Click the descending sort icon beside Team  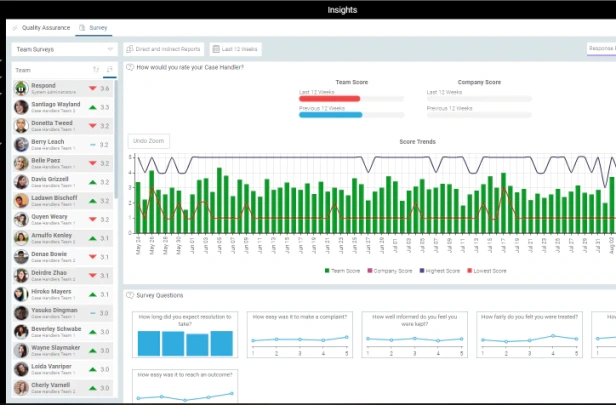(x=110, y=70)
